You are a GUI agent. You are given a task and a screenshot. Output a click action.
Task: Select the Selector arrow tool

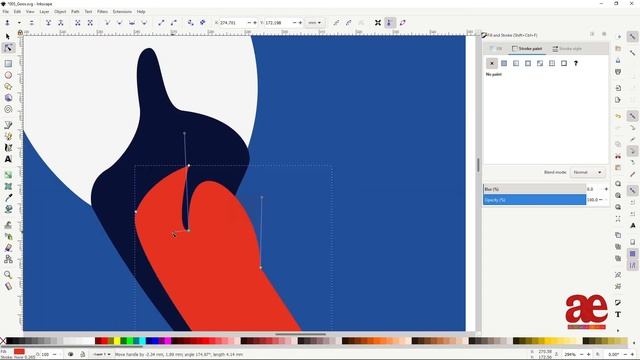8,37
